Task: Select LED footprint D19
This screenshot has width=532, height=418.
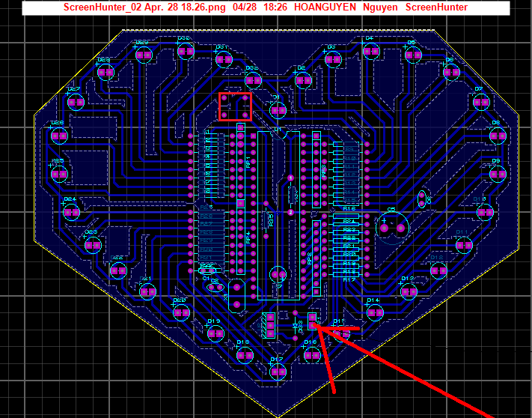Action: tap(215, 333)
